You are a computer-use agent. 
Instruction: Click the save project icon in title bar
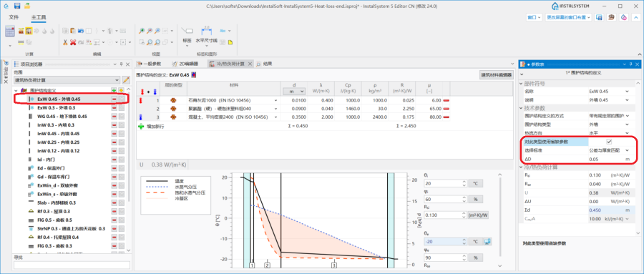(x=17, y=6)
